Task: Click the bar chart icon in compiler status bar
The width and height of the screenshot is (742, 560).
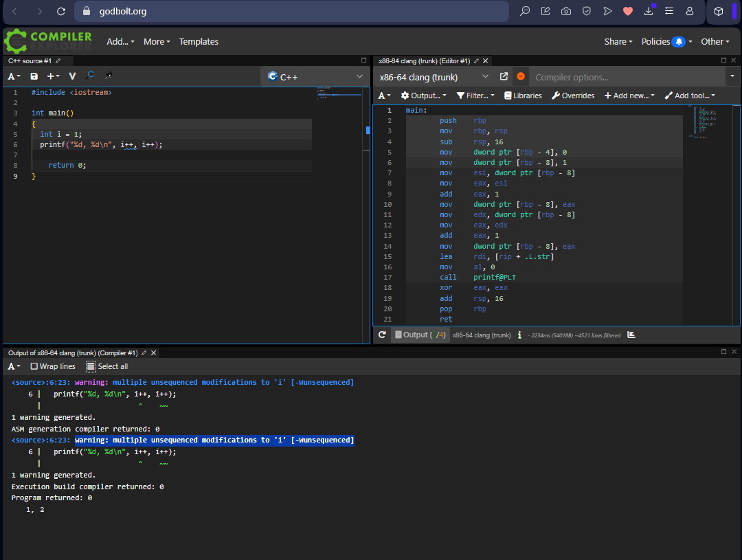Action: [x=631, y=335]
